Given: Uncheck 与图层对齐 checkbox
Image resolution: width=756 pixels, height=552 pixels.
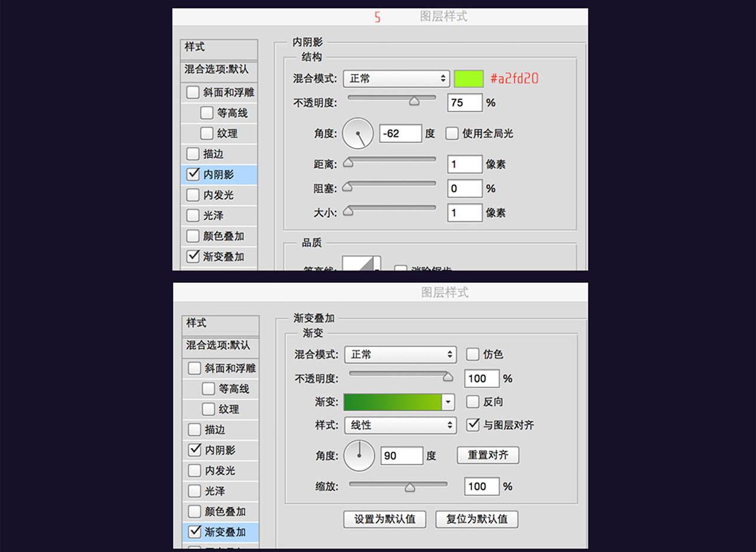Looking at the screenshot, I should pos(472,424).
